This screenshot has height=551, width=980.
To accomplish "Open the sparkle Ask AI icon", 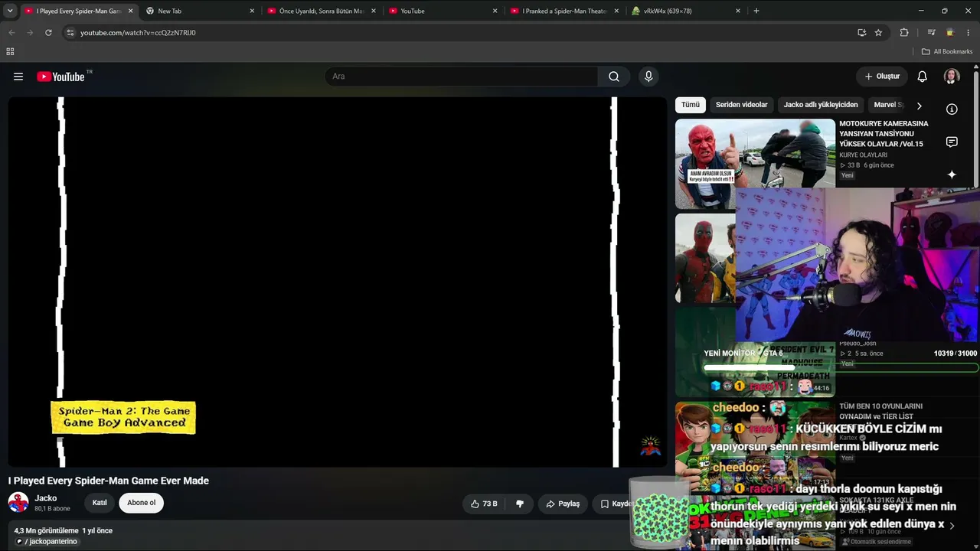I will tap(952, 174).
